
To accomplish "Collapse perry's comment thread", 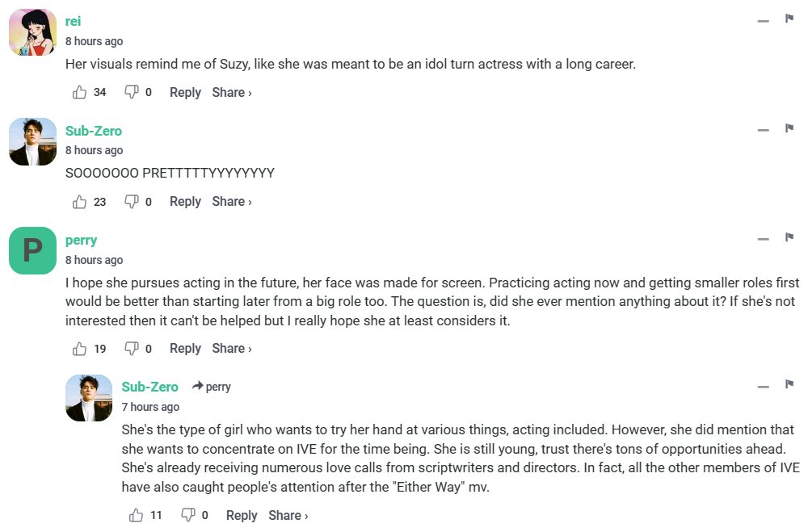I will (764, 240).
